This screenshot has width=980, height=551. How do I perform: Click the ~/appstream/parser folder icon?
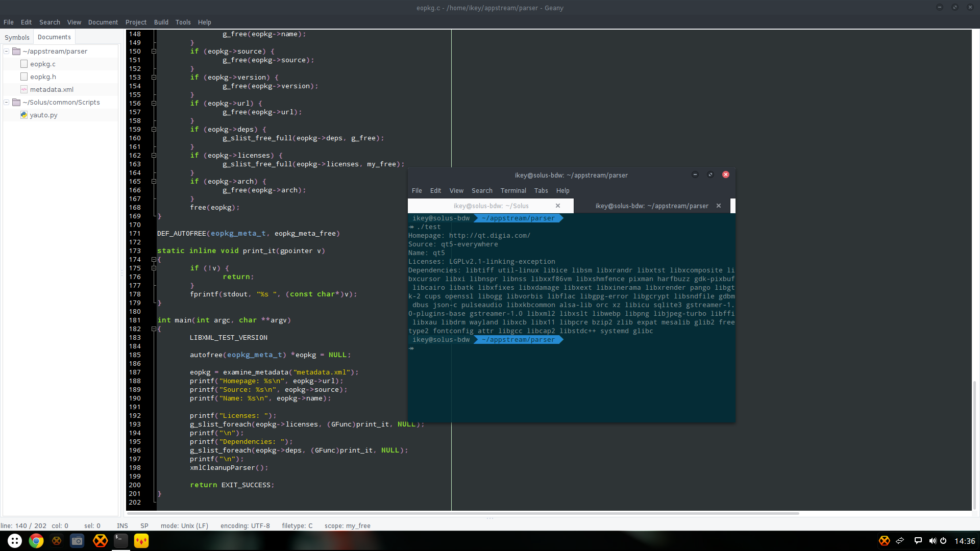coord(16,51)
